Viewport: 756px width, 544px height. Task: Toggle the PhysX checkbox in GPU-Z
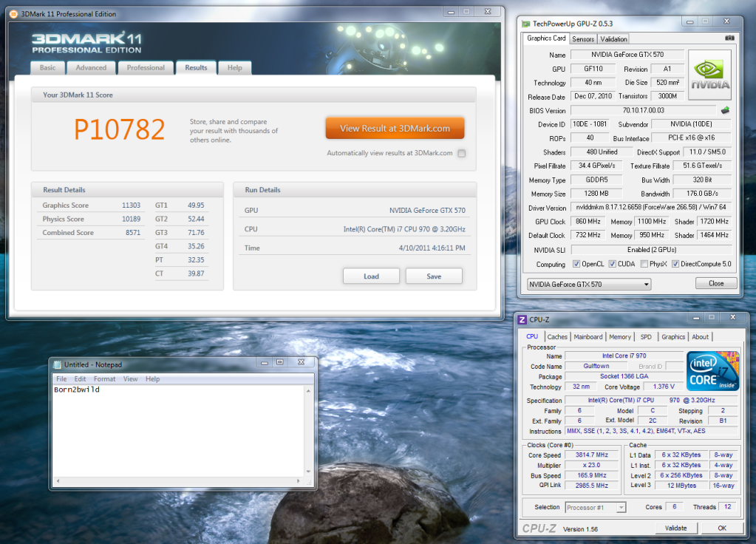point(644,264)
